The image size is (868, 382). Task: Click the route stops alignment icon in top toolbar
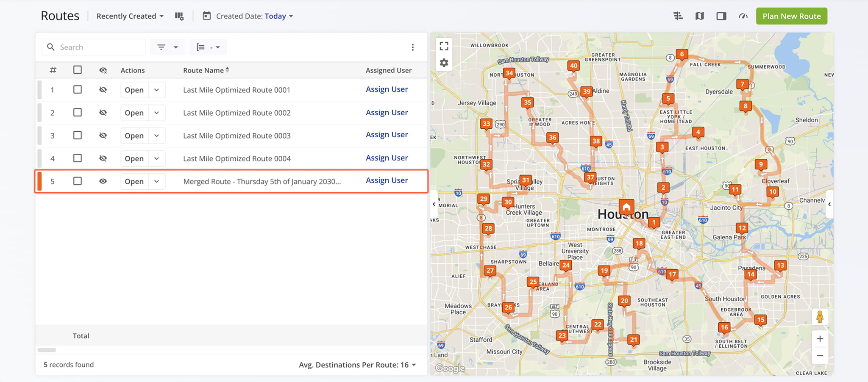678,16
